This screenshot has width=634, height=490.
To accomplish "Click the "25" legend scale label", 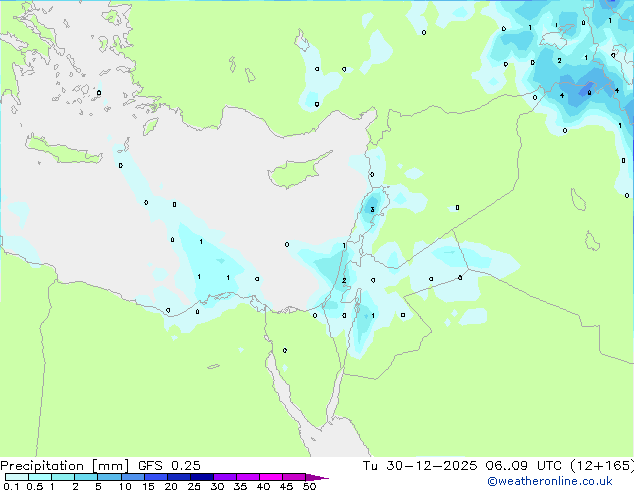I will [x=194, y=486].
